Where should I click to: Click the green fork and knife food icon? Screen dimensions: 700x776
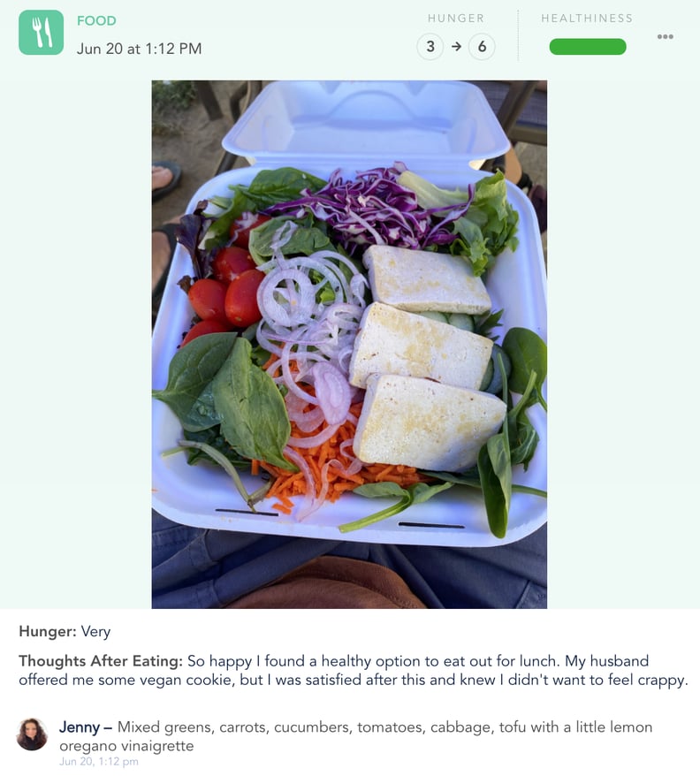pyautogui.click(x=41, y=33)
